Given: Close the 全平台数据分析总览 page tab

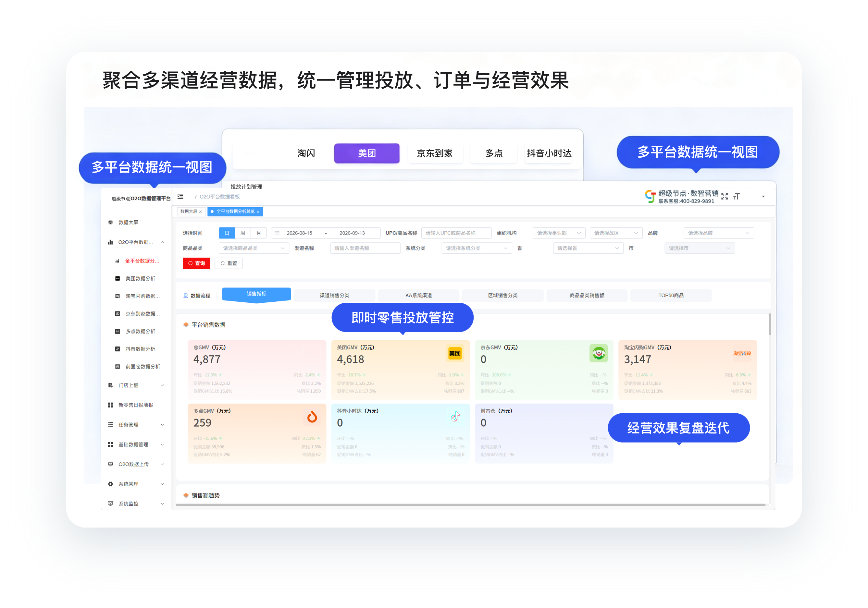Looking at the screenshot, I should point(258,212).
